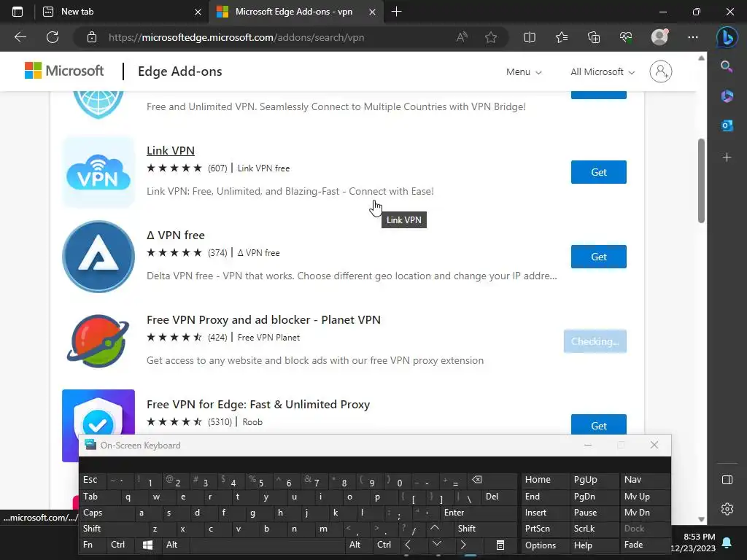This screenshot has height=560, width=747.
Task: Click Options on the On-Screen Keyboard
Action: 545,545
